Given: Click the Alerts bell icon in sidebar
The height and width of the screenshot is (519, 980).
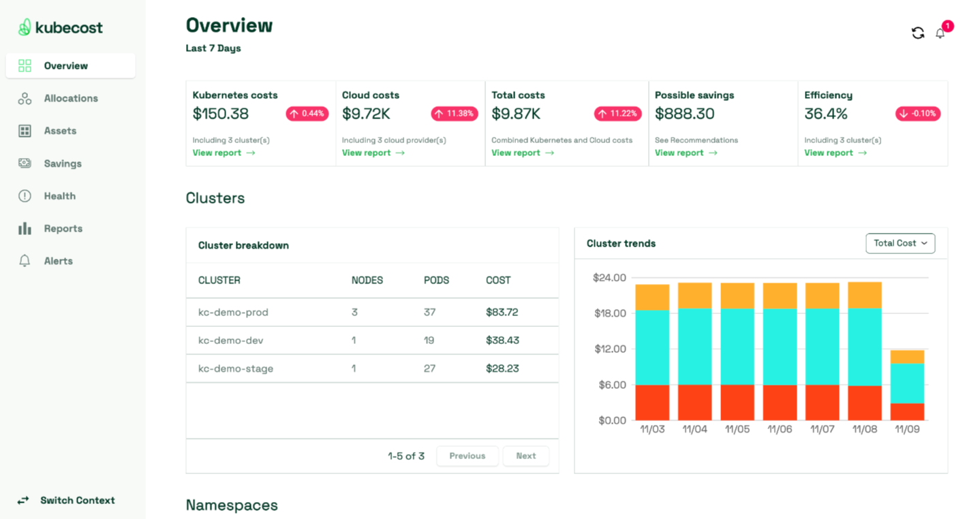Looking at the screenshot, I should [x=25, y=260].
